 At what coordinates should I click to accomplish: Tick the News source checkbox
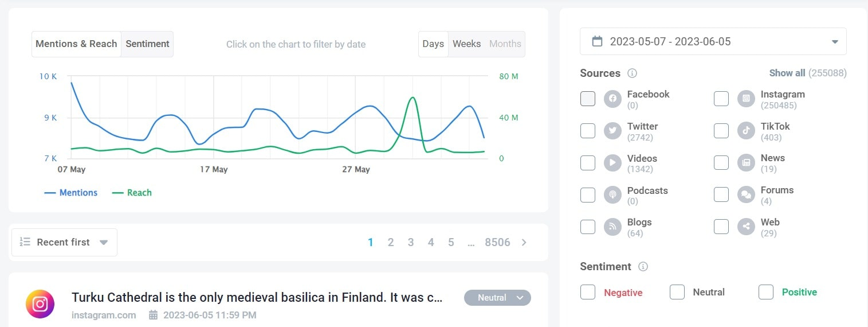pos(721,163)
